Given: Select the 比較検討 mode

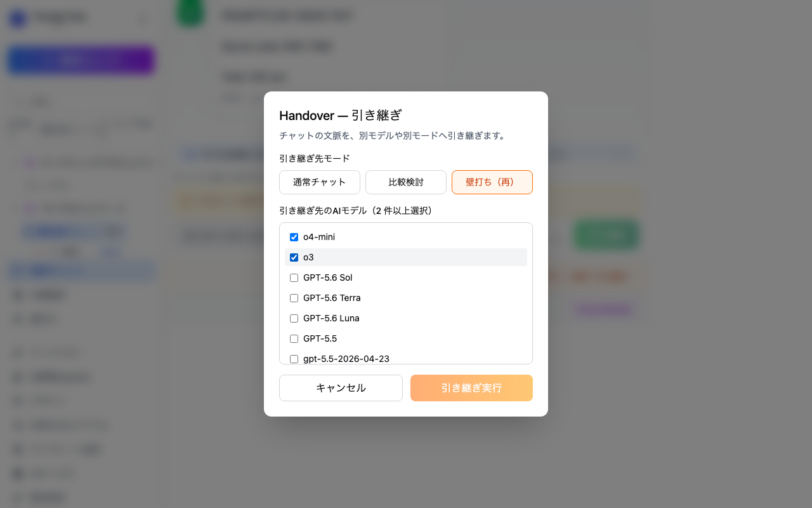Looking at the screenshot, I should [x=406, y=182].
